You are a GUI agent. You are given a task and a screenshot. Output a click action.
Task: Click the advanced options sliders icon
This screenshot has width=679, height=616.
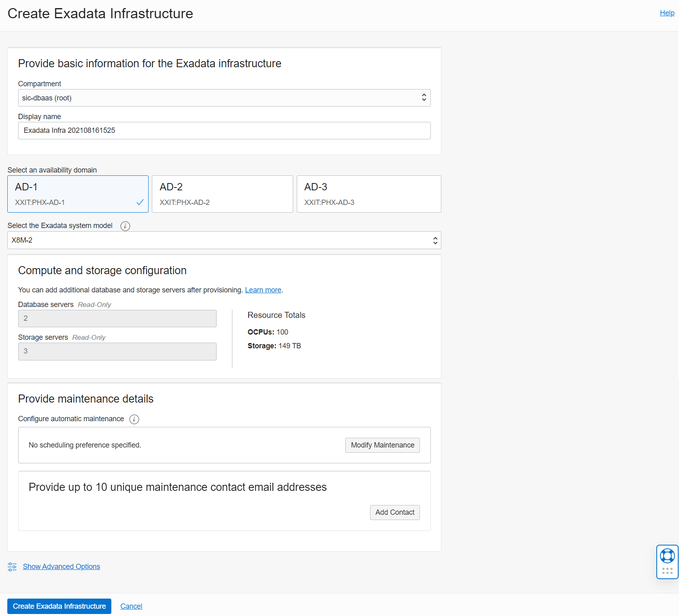pyautogui.click(x=12, y=567)
